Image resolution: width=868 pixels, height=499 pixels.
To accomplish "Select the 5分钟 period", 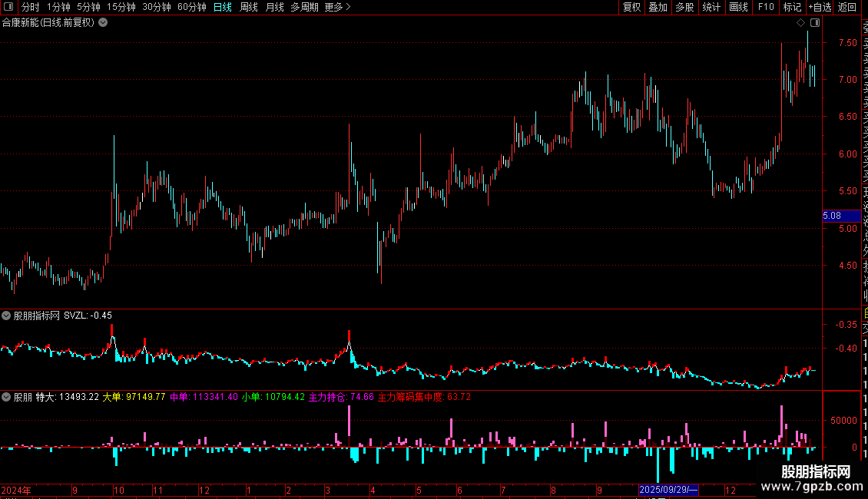I will click(x=88, y=7).
